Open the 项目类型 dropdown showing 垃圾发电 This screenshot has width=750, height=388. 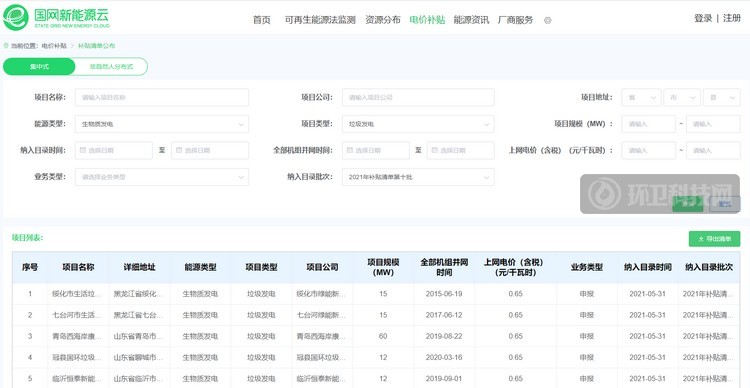click(x=418, y=124)
